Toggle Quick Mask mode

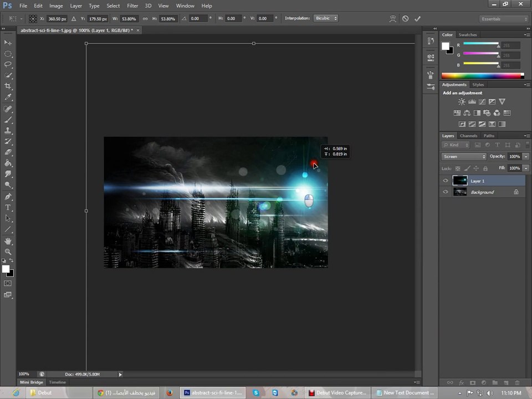pos(8,283)
